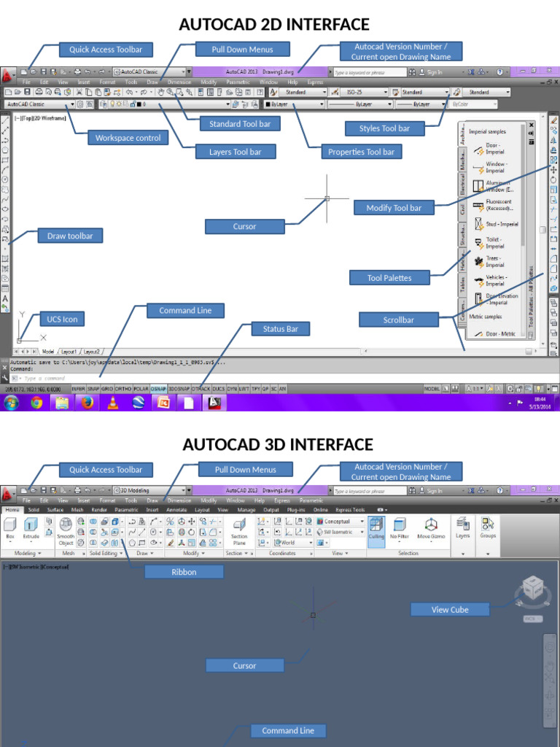Image resolution: width=560 pixels, height=747 pixels.
Task: Click the Cut scissors icon in 2D Standard toolbar
Action: 79,92
